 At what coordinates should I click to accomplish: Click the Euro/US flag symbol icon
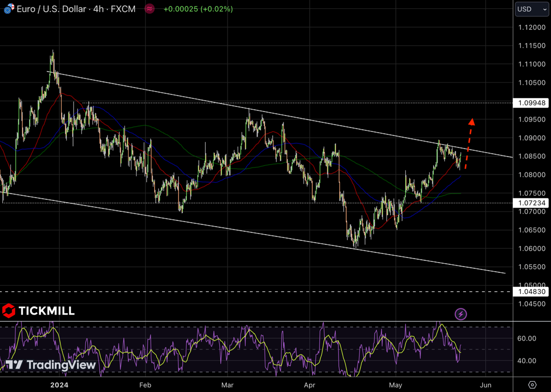[x=9, y=8]
